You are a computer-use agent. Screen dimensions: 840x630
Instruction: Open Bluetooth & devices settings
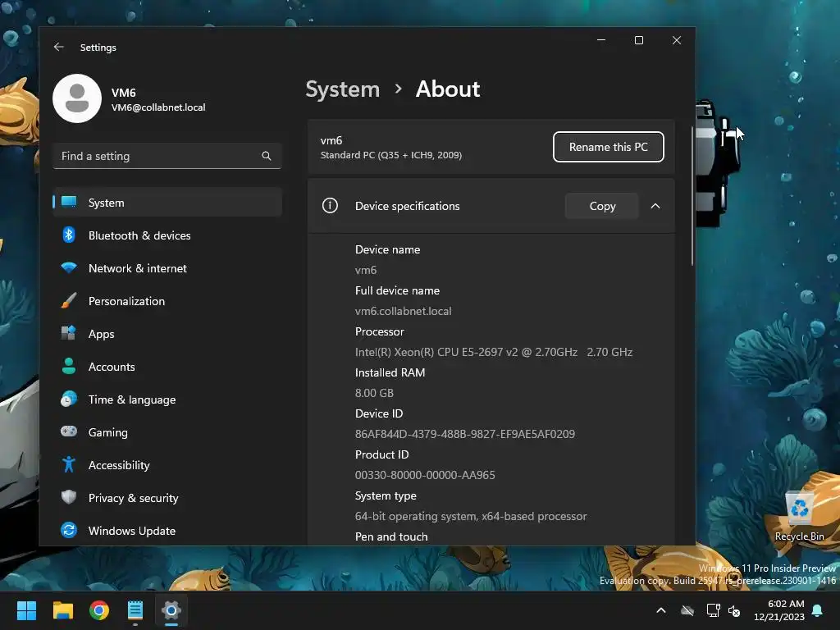(167, 235)
